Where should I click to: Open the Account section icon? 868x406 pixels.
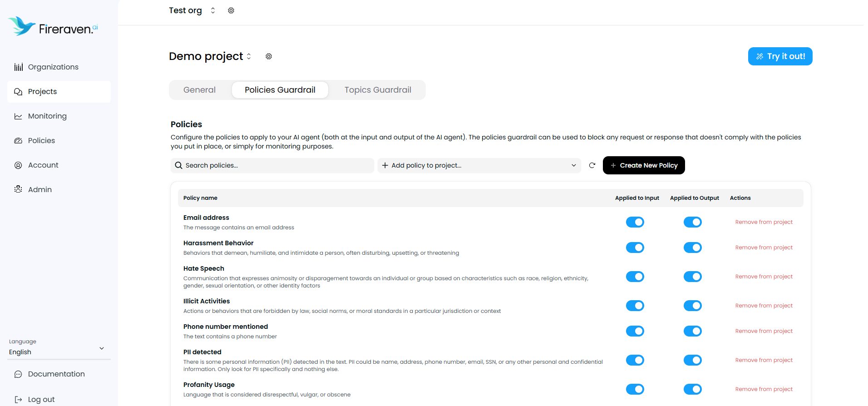pos(18,165)
